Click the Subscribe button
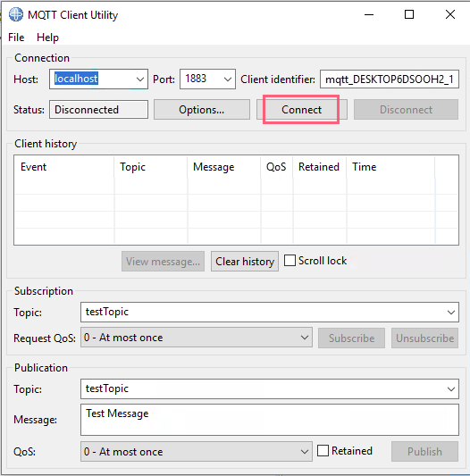The width and height of the screenshot is (470, 476). (x=351, y=338)
